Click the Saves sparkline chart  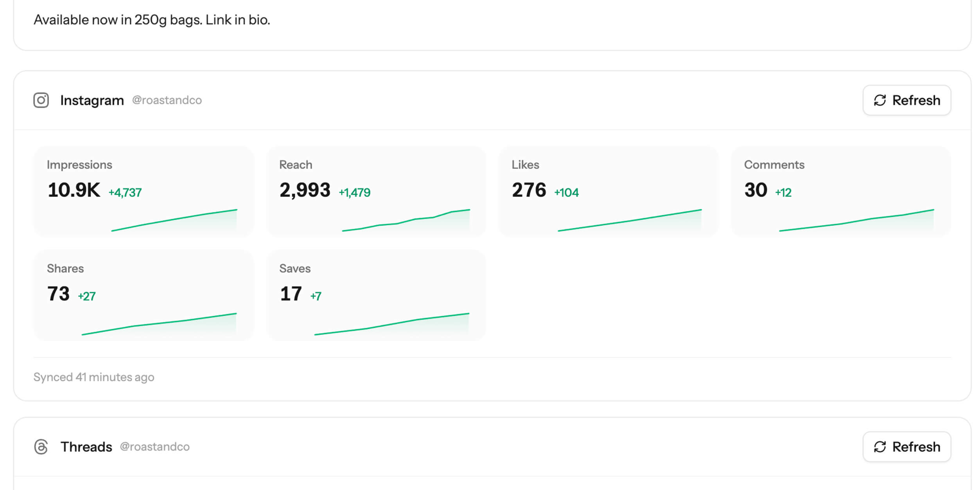tap(391, 324)
